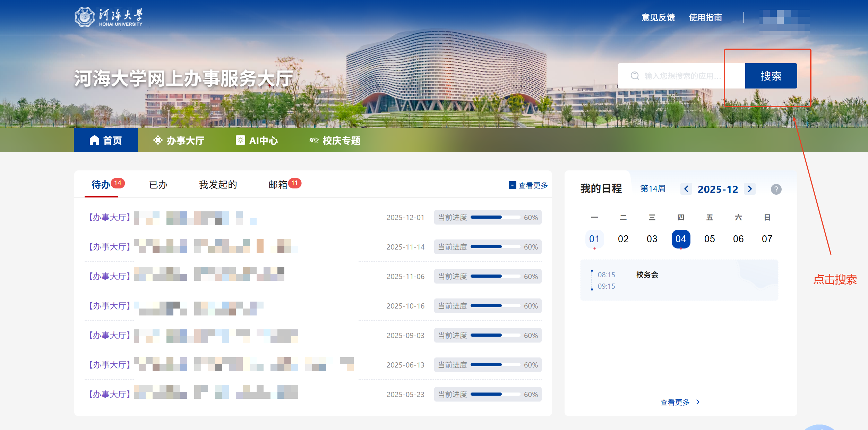Open the 意见反馈 link
This screenshot has width=868, height=430.
(658, 17)
